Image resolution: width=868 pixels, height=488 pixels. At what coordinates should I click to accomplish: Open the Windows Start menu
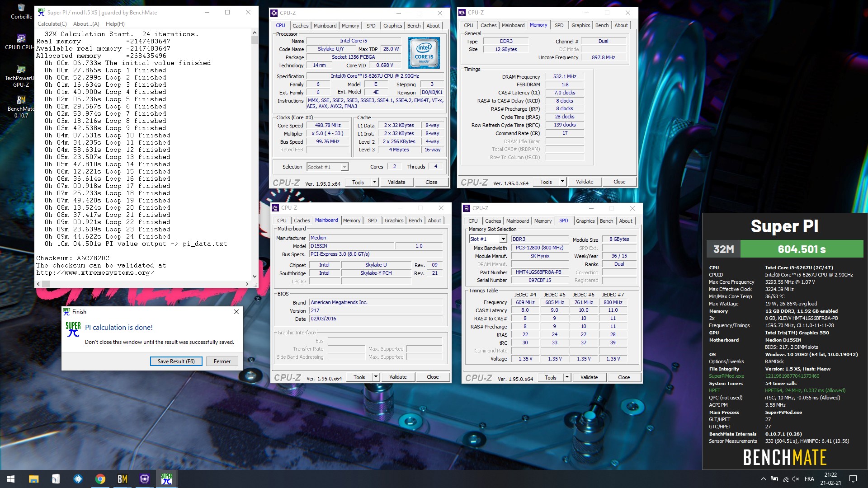(11, 479)
